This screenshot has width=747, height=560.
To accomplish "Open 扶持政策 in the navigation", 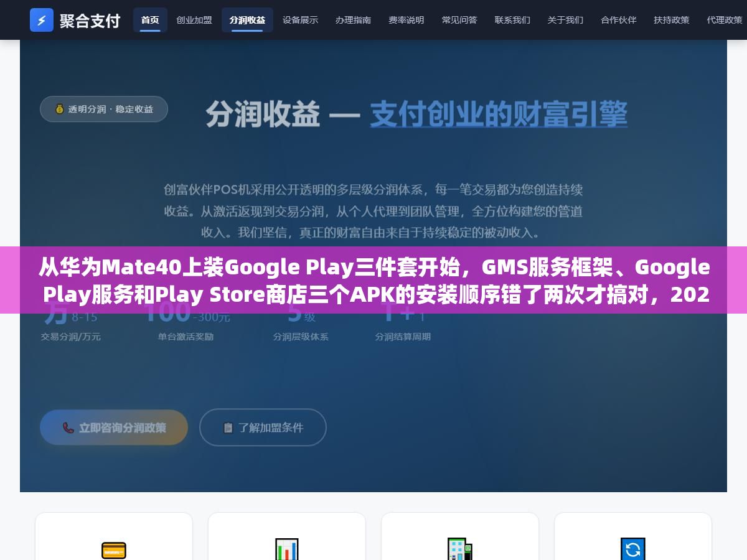I will [x=672, y=20].
